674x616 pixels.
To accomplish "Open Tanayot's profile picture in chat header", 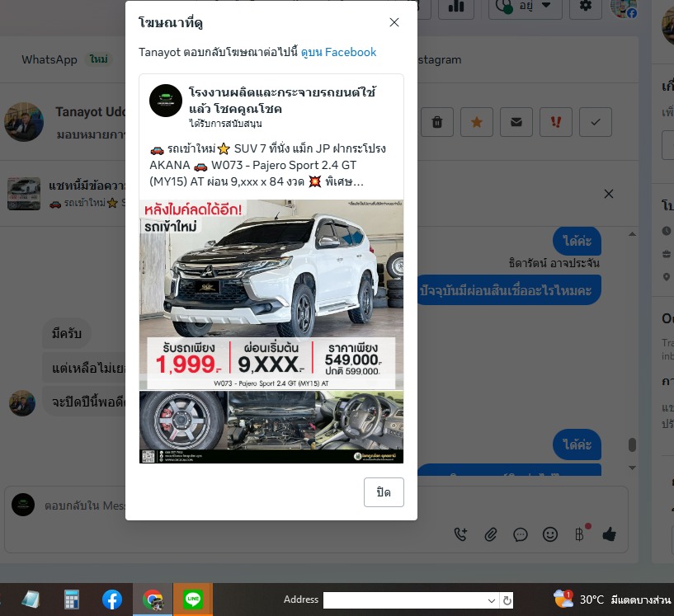I will 24,122.
